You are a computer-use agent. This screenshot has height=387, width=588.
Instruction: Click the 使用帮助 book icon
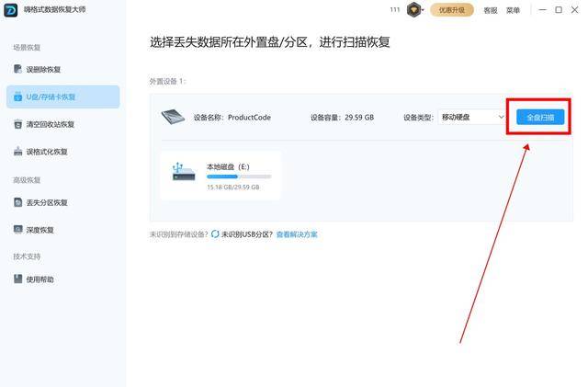coord(17,279)
